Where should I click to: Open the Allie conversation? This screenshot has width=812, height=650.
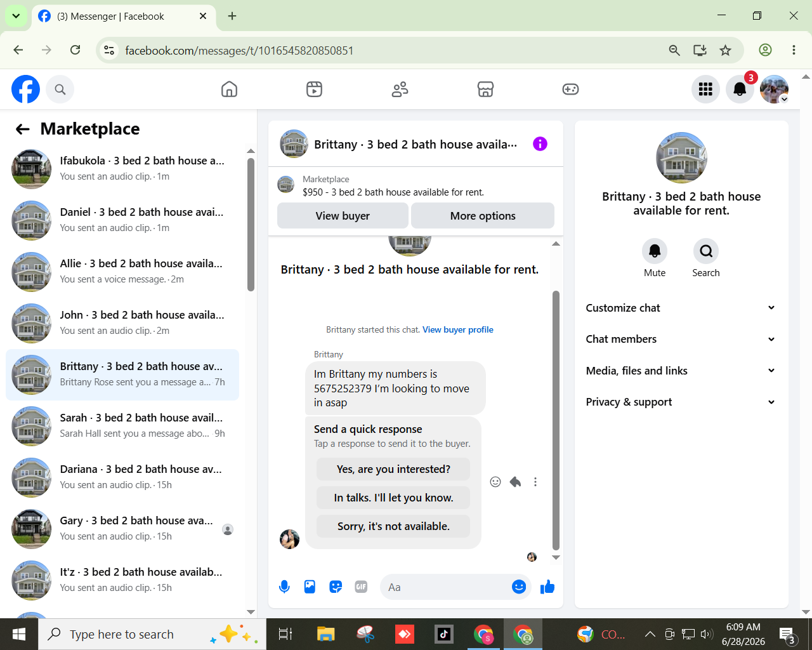(122, 272)
